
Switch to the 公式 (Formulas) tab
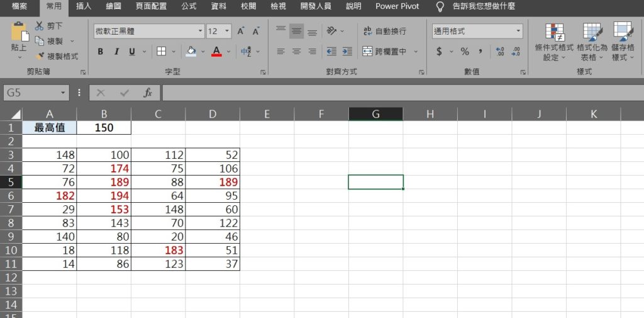[189, 6]
